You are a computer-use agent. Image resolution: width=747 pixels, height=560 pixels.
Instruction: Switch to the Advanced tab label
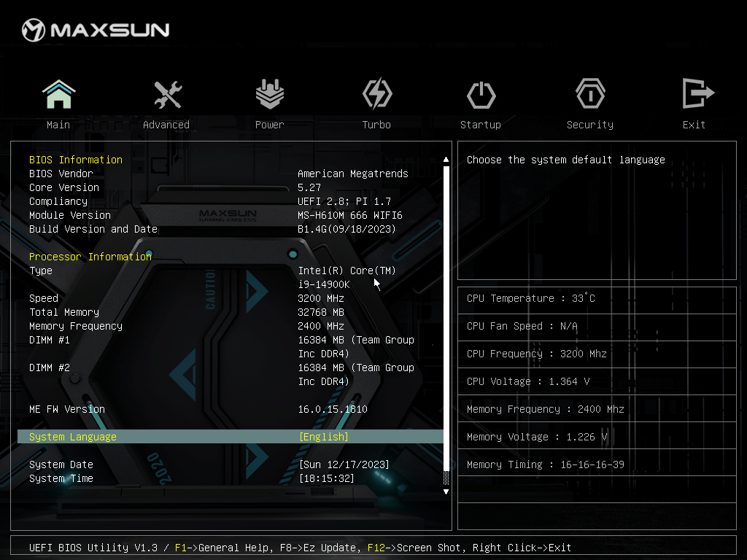pyautogui.click(x=166, y=125)
